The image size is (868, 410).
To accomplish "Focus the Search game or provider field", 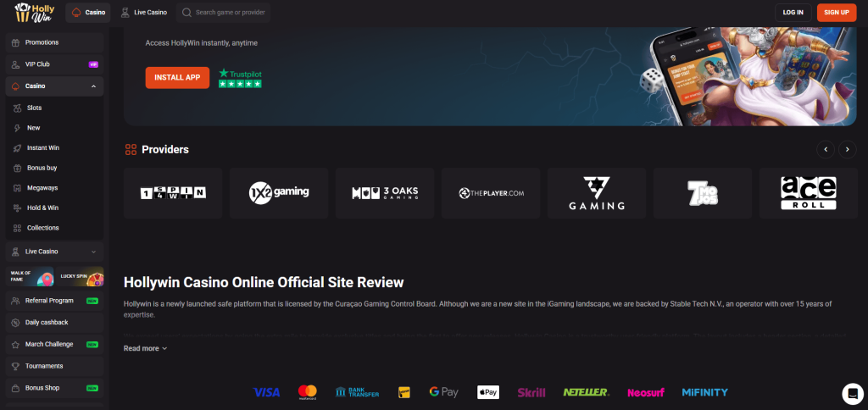I will [224, 12].
